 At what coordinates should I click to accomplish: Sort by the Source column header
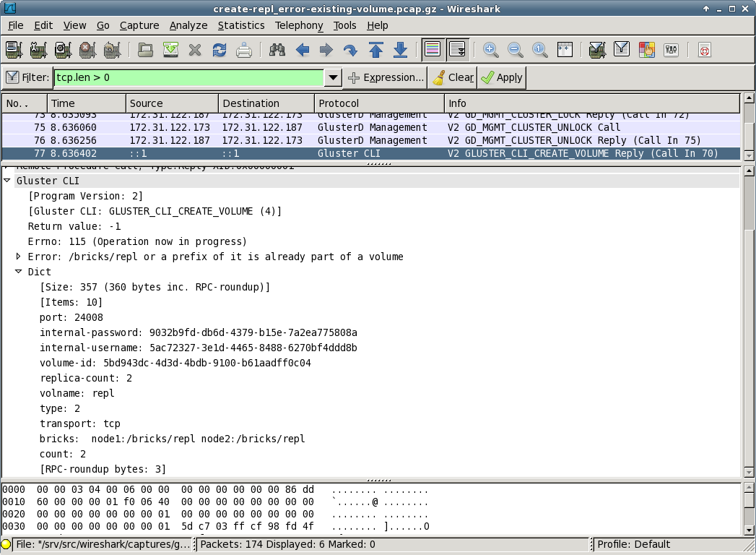click(x=172, y=103)
